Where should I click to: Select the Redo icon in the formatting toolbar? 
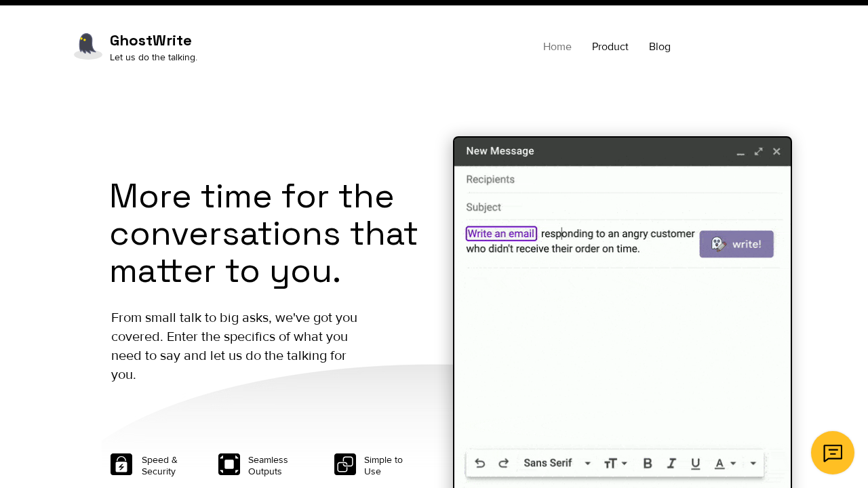pyautogui.click(x=504, y=463)
